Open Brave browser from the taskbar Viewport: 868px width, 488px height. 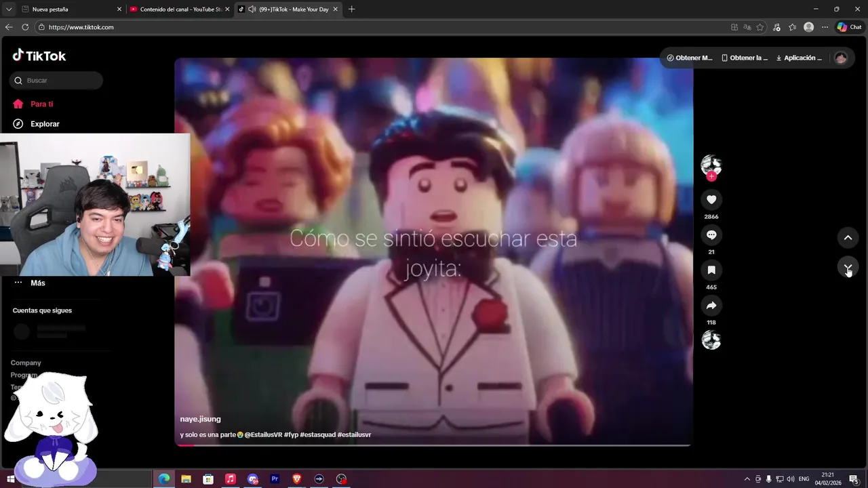[x=296, y=479]
